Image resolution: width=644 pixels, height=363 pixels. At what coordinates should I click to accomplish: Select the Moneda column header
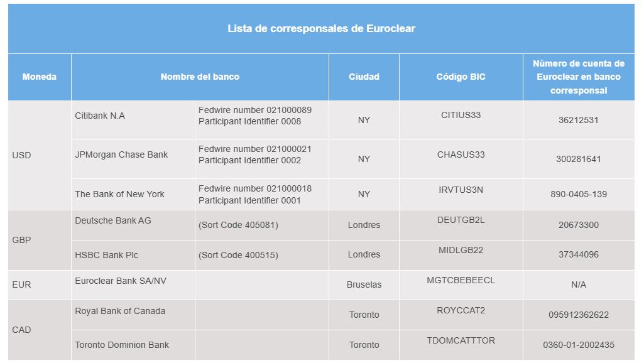click(40, 77)
